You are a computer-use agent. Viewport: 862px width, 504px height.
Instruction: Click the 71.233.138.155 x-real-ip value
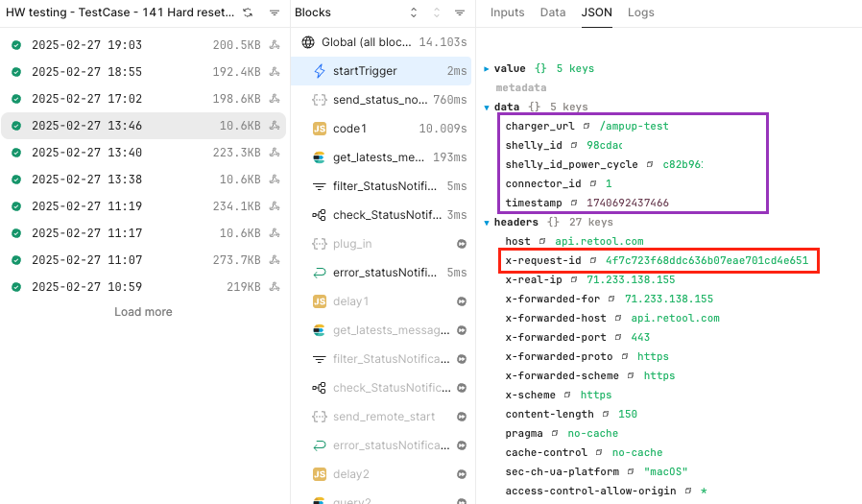click(631, 279)
